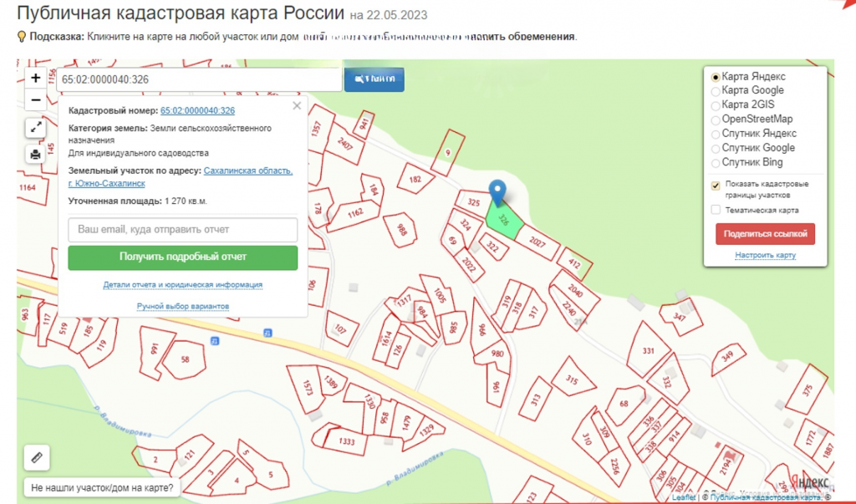Select parcel 1164 on the map
856x504 pixels.
[28, 187]
